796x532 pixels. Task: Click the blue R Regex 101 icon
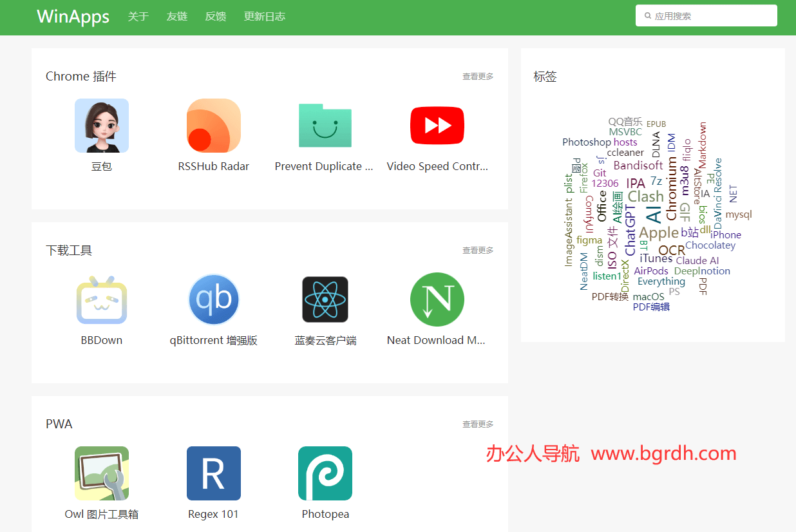pos(214,473)
